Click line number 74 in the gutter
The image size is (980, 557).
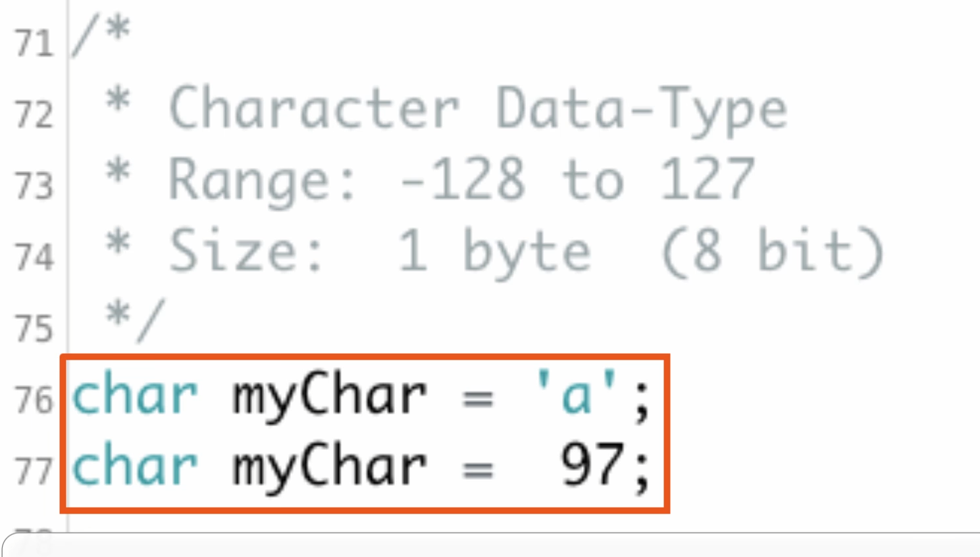[34, 256]
